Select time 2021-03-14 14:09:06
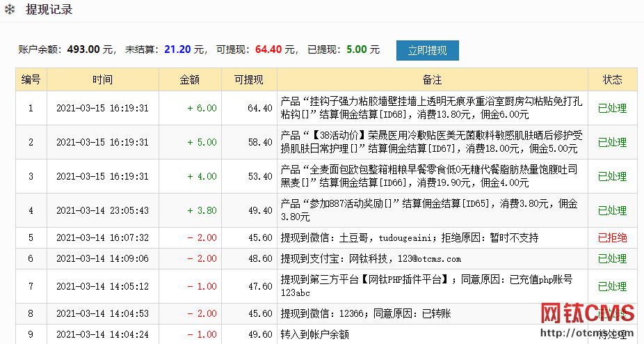This screenshot has width=644, height=344. click(x=102, y=258)
